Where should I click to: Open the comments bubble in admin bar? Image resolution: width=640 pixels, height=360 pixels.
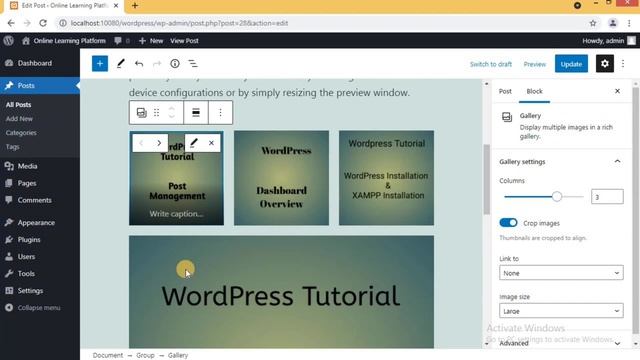pos(122,40)
